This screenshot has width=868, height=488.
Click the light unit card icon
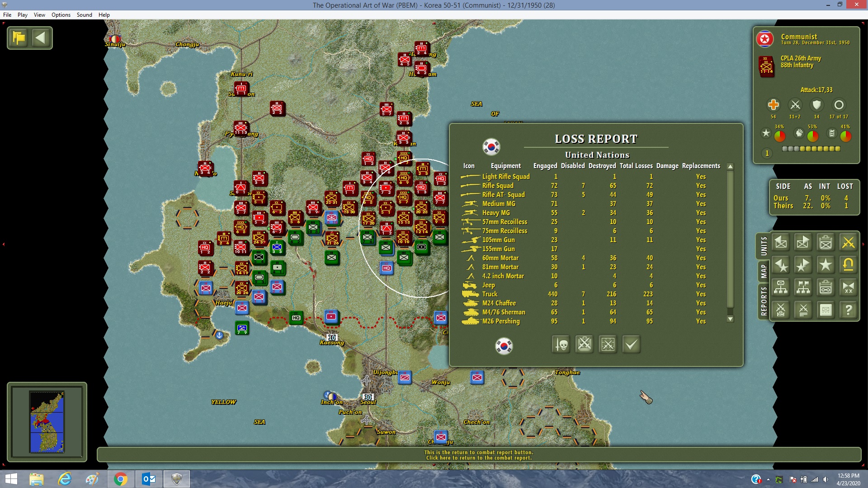(826, 310)
